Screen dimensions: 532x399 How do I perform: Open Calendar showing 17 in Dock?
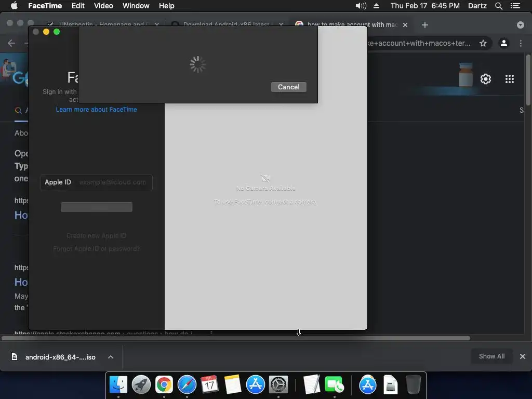pyautogui.click(x=210, y=384)
